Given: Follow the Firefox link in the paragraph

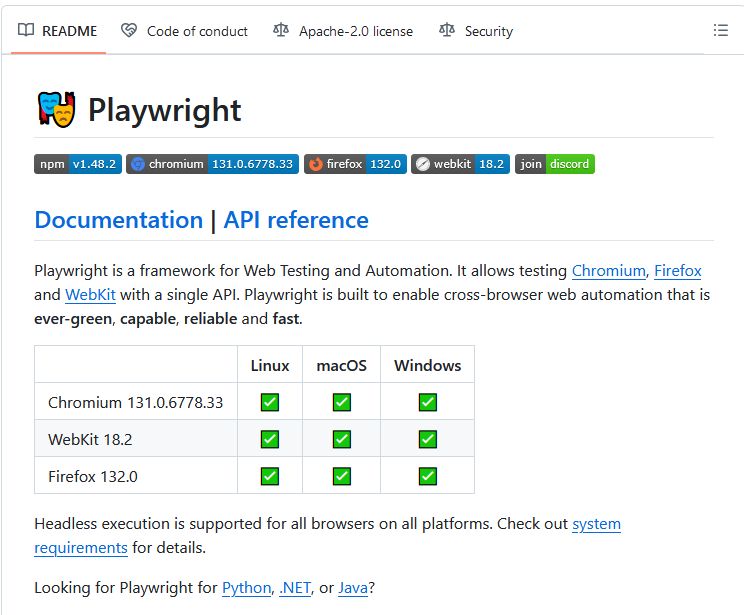Looking at the screenshot, I should coord(678,271).
